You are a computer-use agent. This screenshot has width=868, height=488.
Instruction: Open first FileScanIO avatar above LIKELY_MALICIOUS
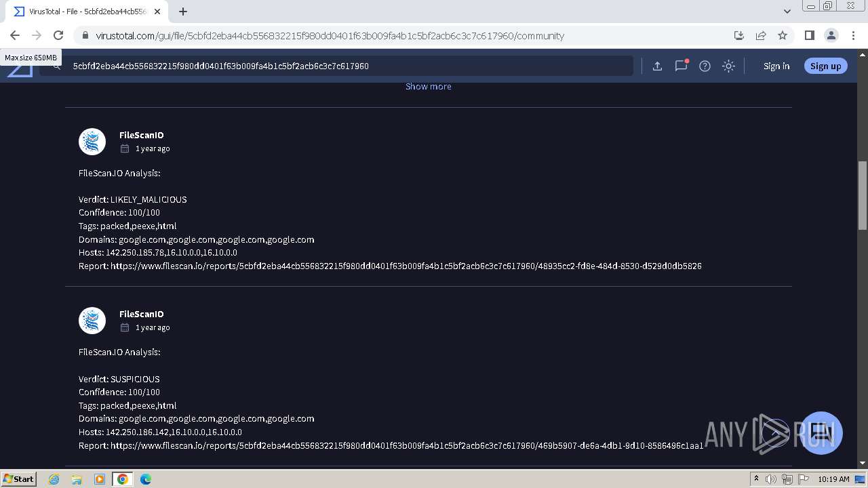[x=92, y=142]
